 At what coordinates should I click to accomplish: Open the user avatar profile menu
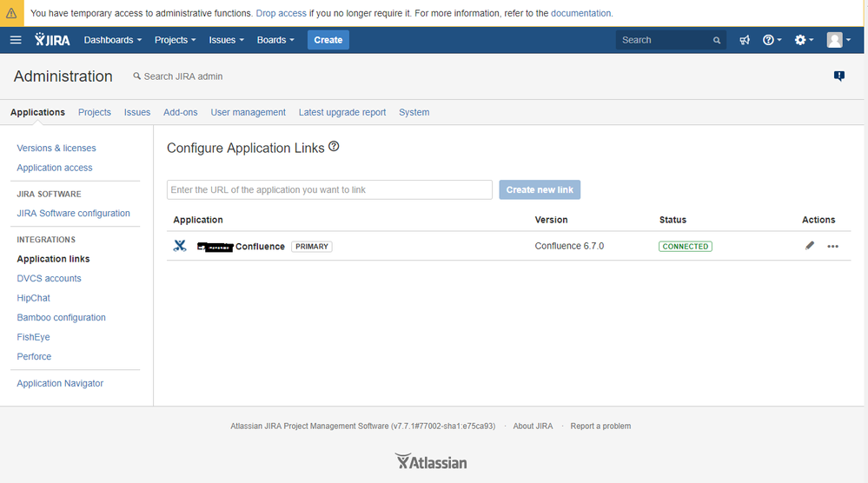[x=838, y=40]
